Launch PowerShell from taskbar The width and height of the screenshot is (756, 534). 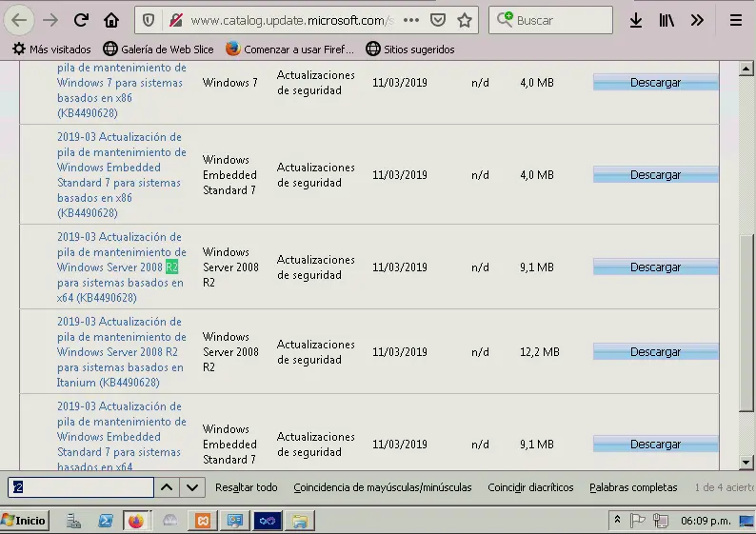tap(106, 521)
